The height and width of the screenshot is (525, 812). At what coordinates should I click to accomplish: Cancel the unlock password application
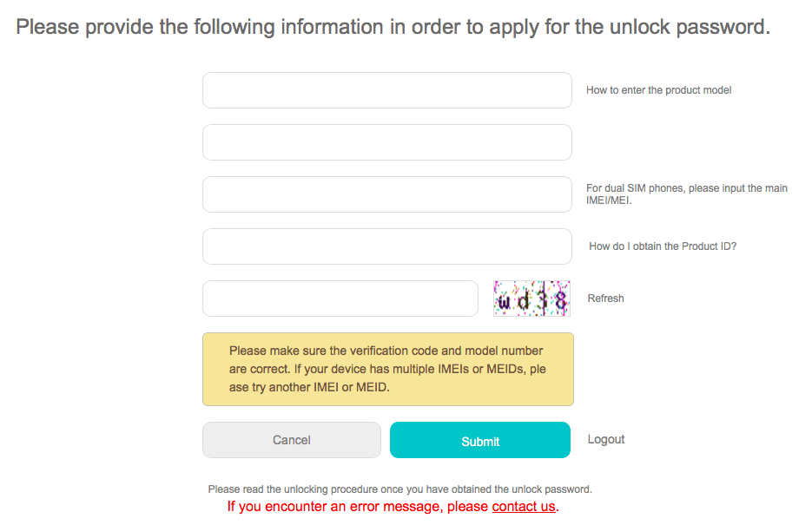coord(292,440)
